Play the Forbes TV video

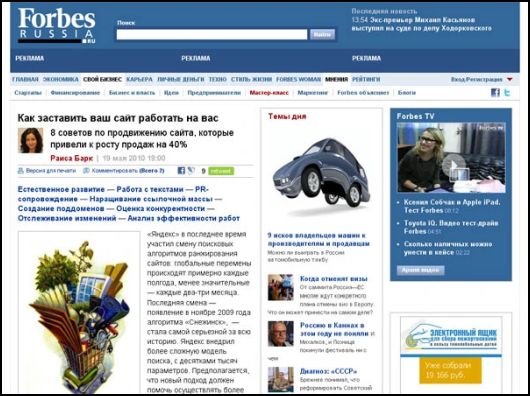454,166
